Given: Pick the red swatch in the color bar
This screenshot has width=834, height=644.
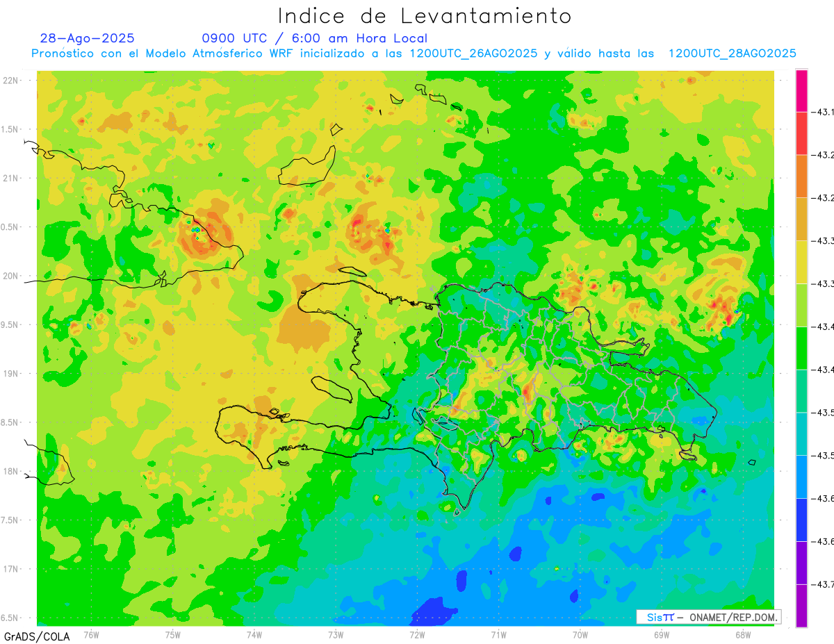Looking at the screenshot, I should (801, 133).
